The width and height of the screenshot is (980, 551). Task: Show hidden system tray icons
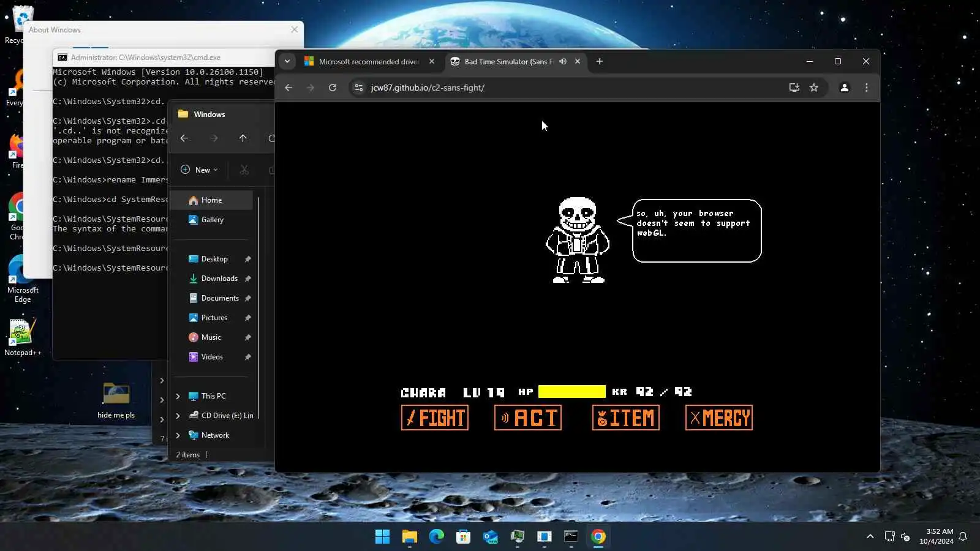[x=870, y=536]
